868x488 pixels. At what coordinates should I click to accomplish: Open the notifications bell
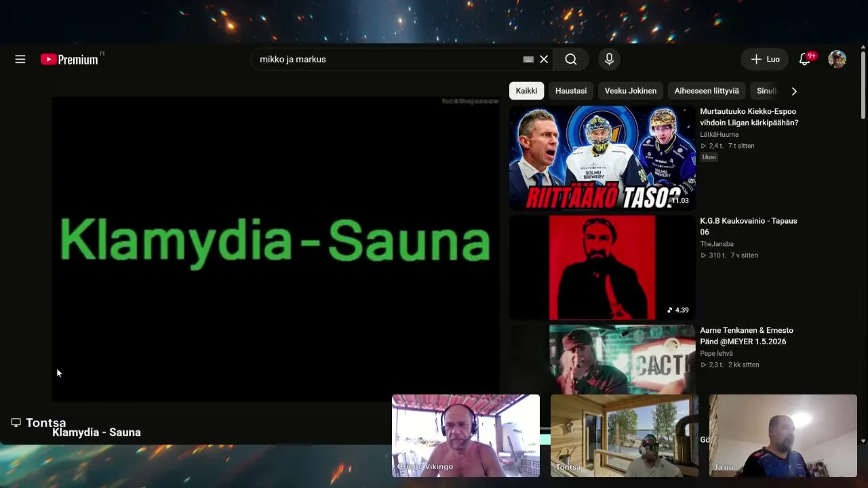(805, 60)
